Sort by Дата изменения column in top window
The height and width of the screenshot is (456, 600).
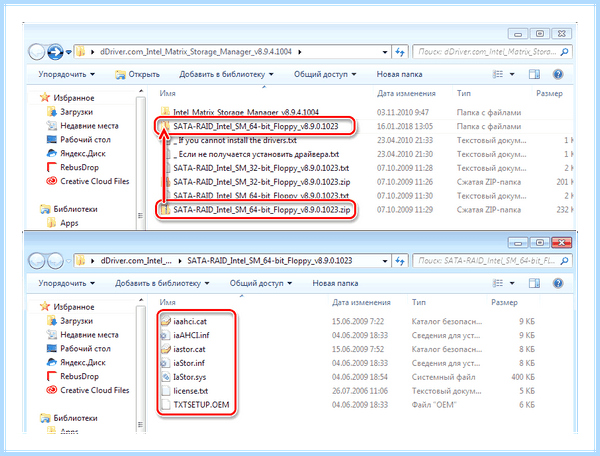click(x=406, y=93)
